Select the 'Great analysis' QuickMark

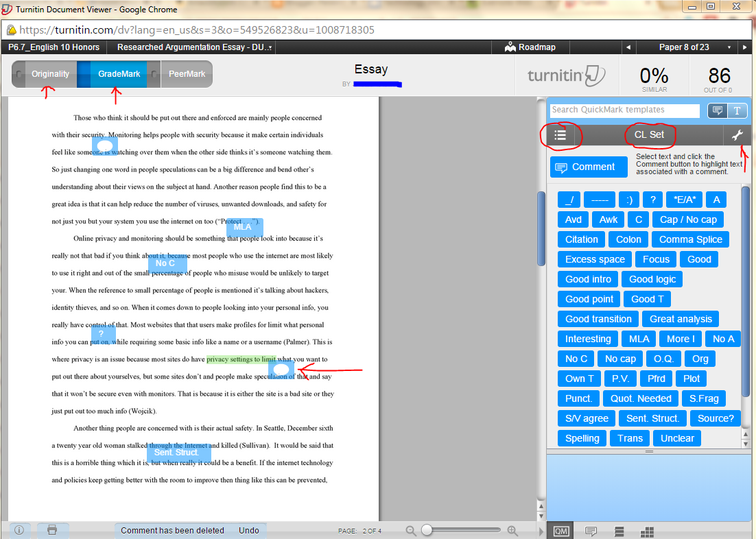(x=681, y=319)
